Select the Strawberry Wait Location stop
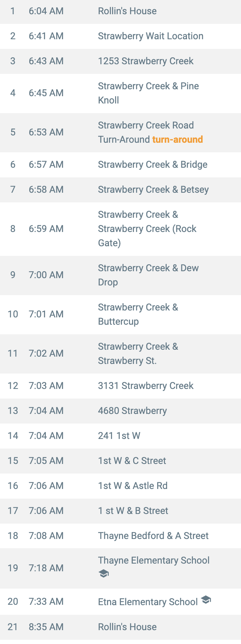 click(120, 36)
